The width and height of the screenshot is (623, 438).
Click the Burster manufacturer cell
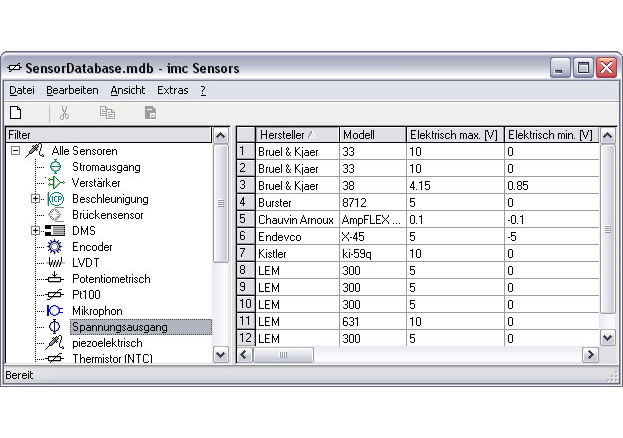coord(298,203)
